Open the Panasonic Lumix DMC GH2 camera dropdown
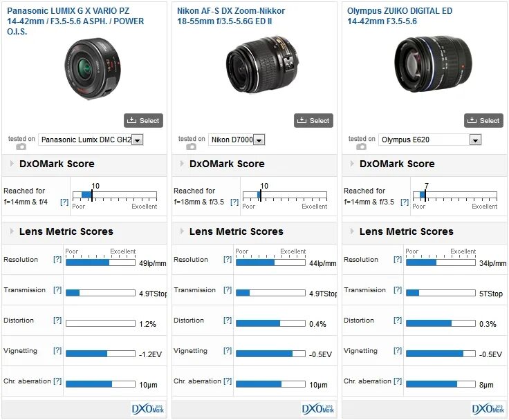This screenshot has height=420, width=509. coord(91,140)
